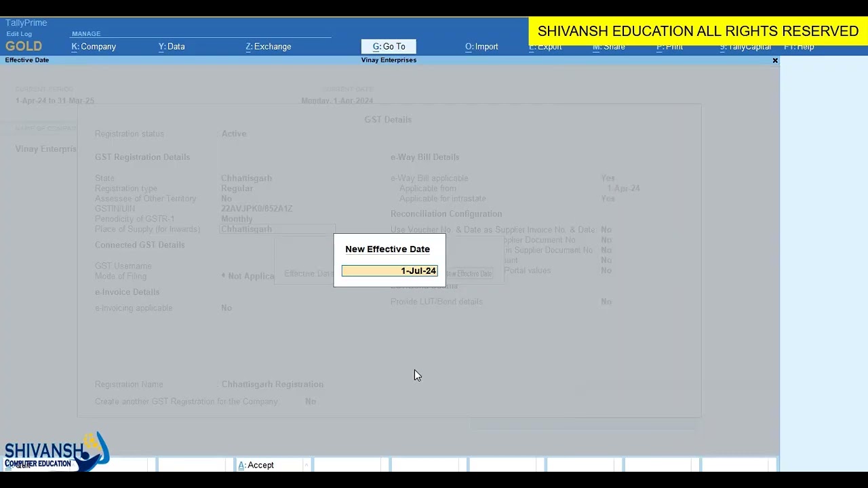868x488 pixels.
Task: Click Registration Name Chhattisgarh Registration value
Action: (272, 384)
